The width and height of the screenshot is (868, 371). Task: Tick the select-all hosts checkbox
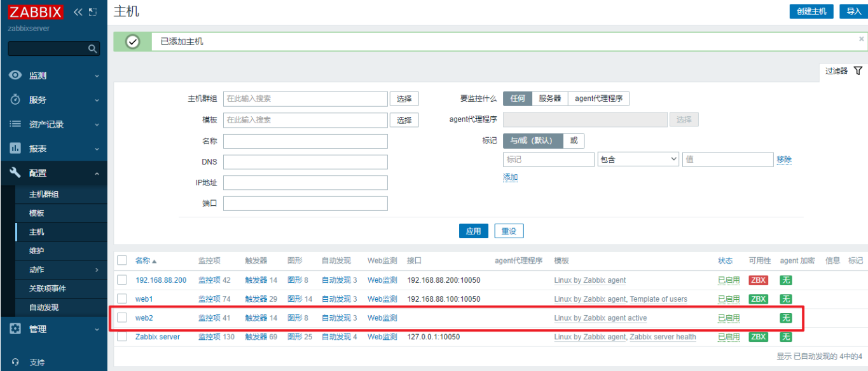point(122,260)
